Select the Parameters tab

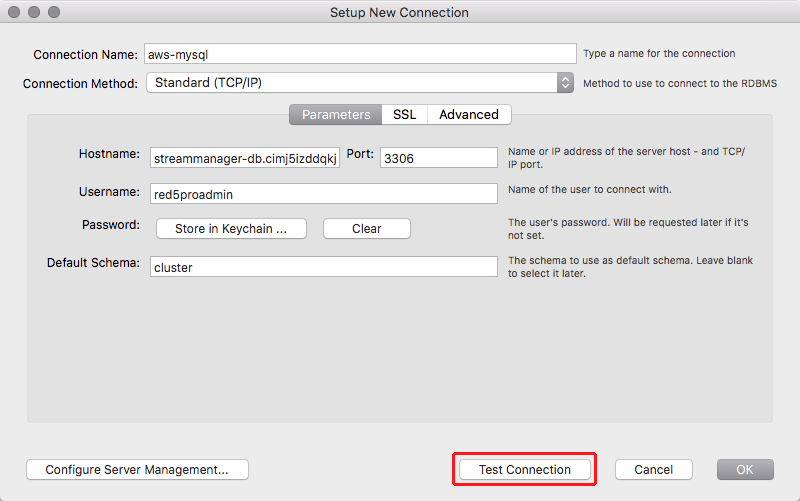pos(336,114)
